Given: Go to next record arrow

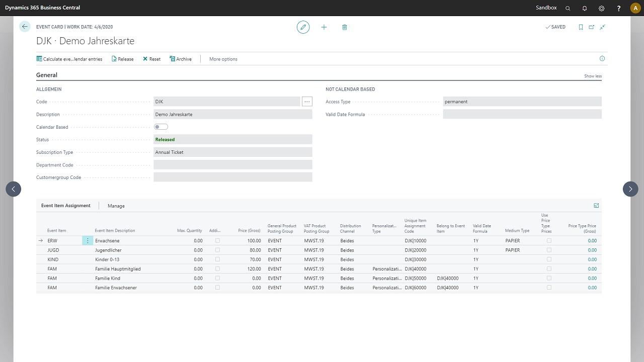Looking at the screenshot, I should tap(630, 189).
